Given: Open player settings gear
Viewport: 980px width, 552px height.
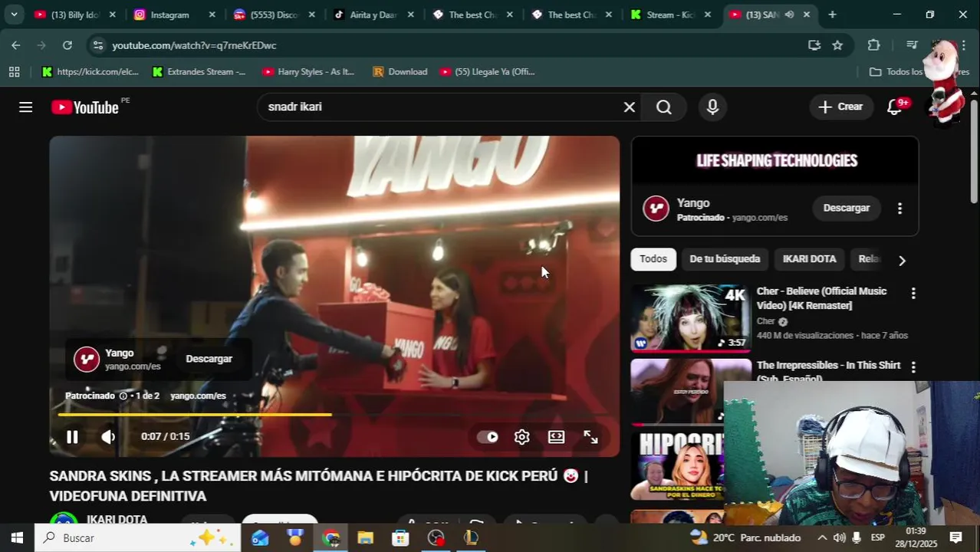Looking at the screenshot, I should 522,437.
